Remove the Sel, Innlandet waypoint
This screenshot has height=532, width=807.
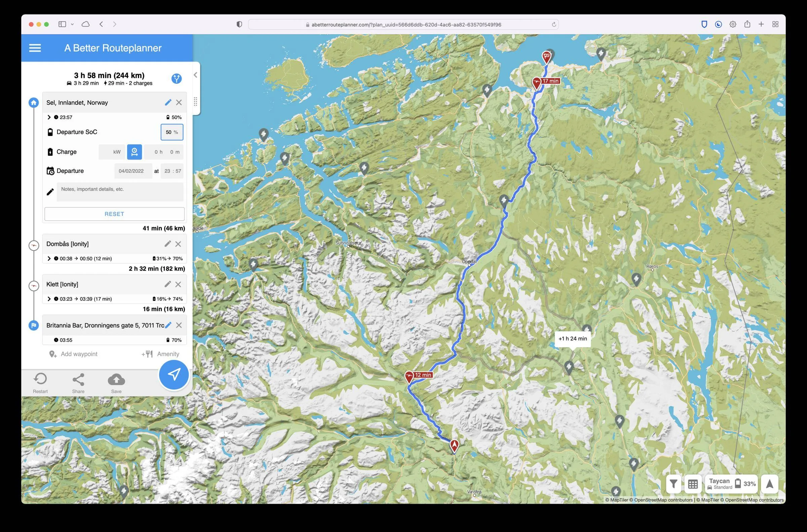(x=179, y=103)
